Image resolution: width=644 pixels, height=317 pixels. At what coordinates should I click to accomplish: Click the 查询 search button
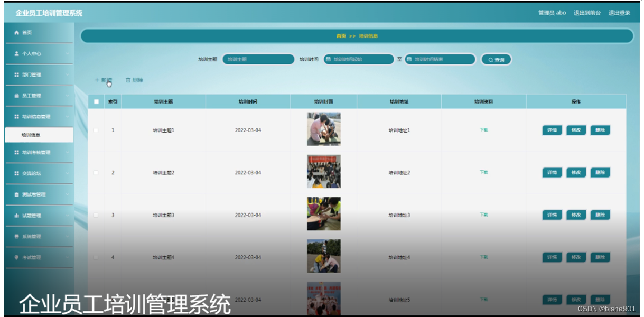click(496, 60)
